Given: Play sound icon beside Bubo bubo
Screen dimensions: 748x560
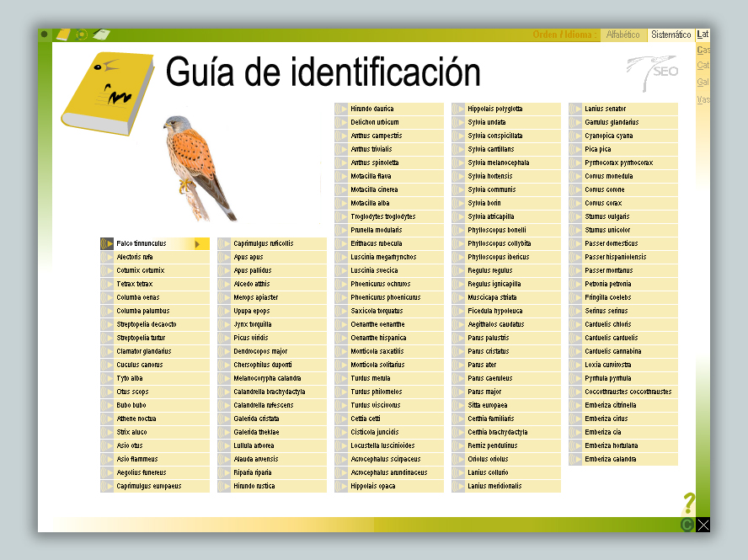Looking at the screenshot, I should [x=108, y=405].
